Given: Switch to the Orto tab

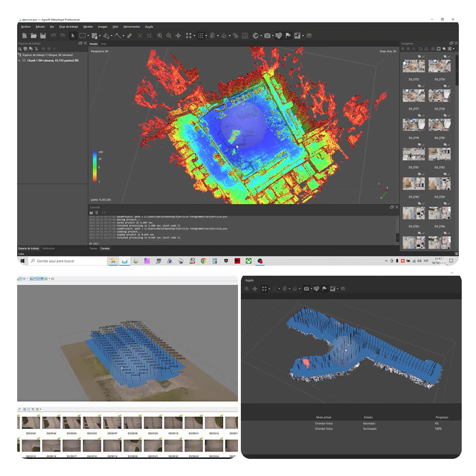Looking at the screenshot, I should [x=103, y=44].
